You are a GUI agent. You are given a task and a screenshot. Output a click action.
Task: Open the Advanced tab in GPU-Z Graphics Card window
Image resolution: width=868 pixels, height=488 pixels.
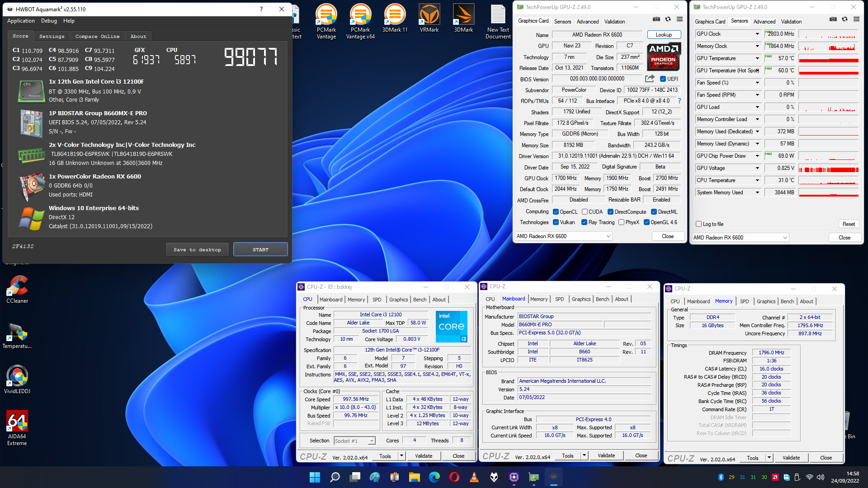pyautogui.click(x=587, y=21)
